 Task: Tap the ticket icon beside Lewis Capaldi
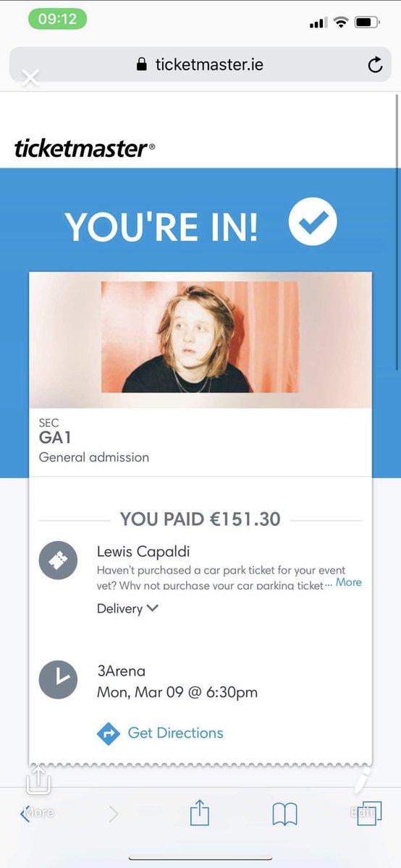(58, 559)
